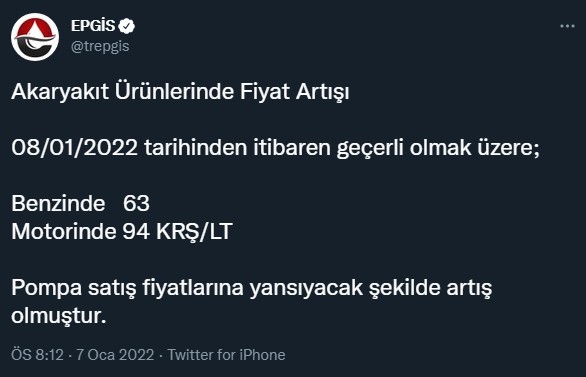The width and height of the screenshot is (586, 377).
Task: Click the phrase geçerli olmak üzere
Action: pos(438,148)
